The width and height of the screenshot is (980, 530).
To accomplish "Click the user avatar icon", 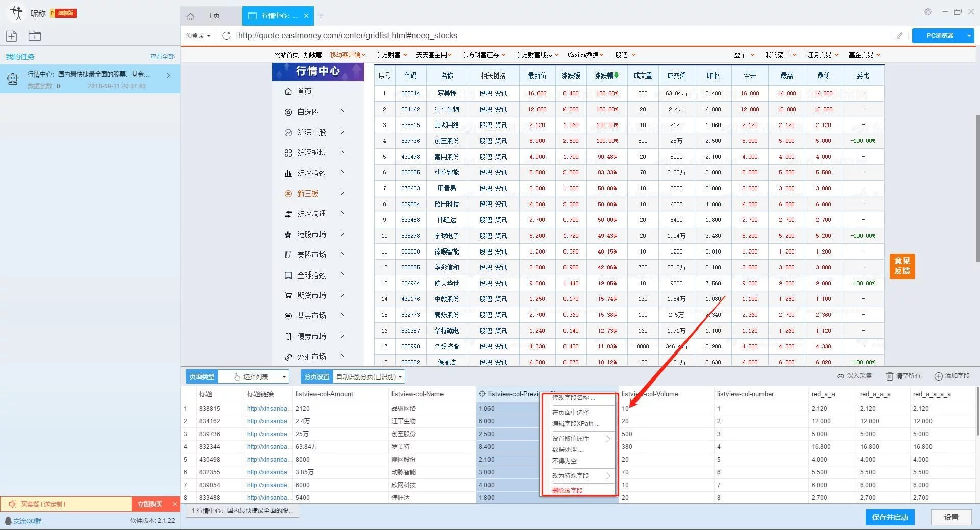I will (16, 12).
